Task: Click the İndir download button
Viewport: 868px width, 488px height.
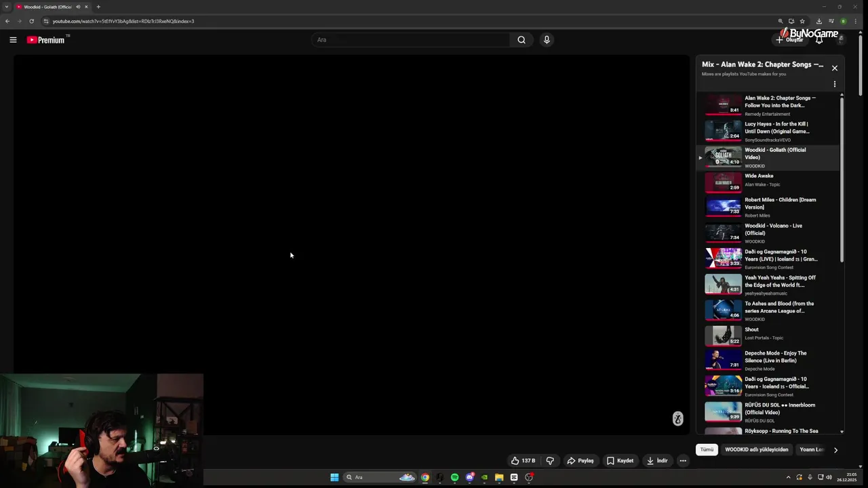Action: click(656, 461)
